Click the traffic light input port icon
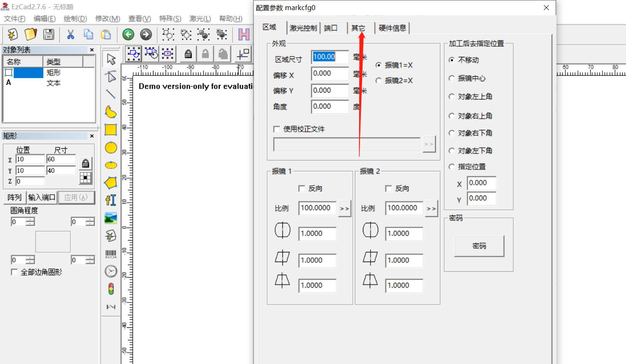The image size is (626, 364). pos(111,289)
